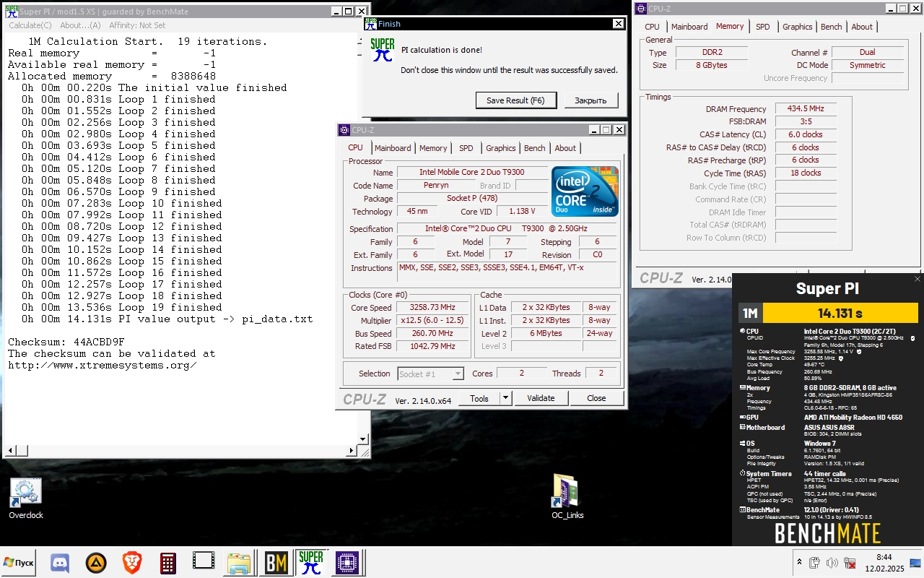Switch to Memory tab in front CPU-Z window
Image resolution: width=924 pixels, height=578 pixels.
pos(433,148)
